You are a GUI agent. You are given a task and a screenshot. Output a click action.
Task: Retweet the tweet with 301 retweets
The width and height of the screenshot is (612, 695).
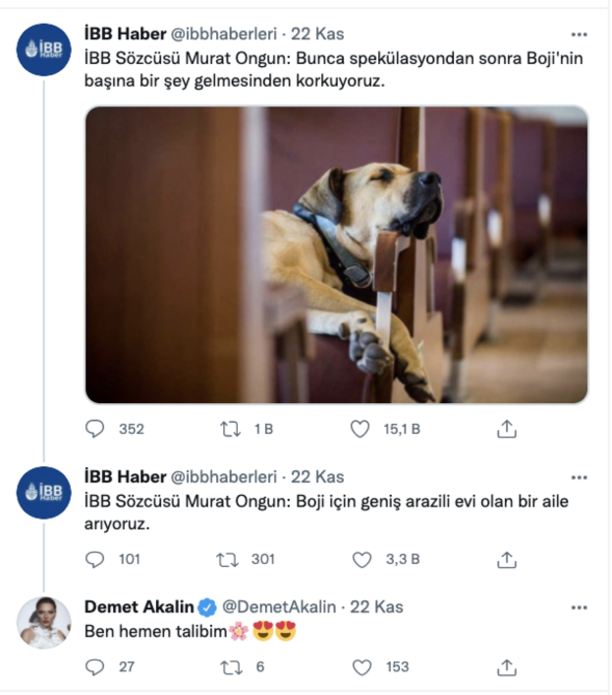pyautogui.click(x=228, y=559)
